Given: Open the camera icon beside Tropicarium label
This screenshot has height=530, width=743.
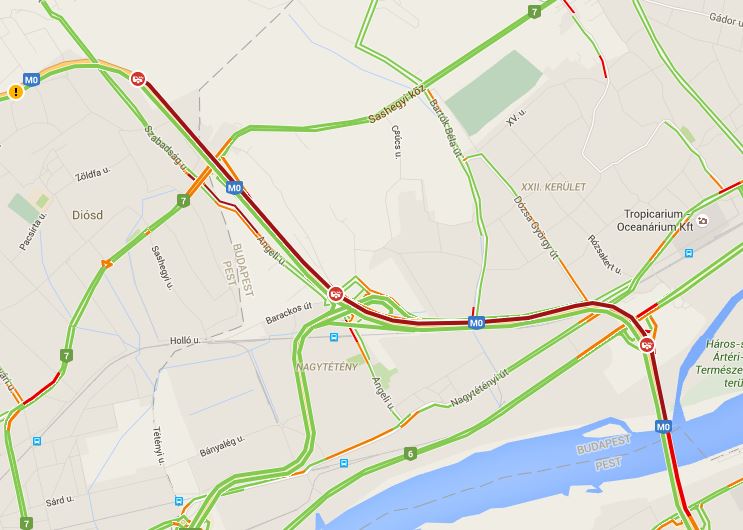Looking at the screenshot, I should click(x=703, y=220).
